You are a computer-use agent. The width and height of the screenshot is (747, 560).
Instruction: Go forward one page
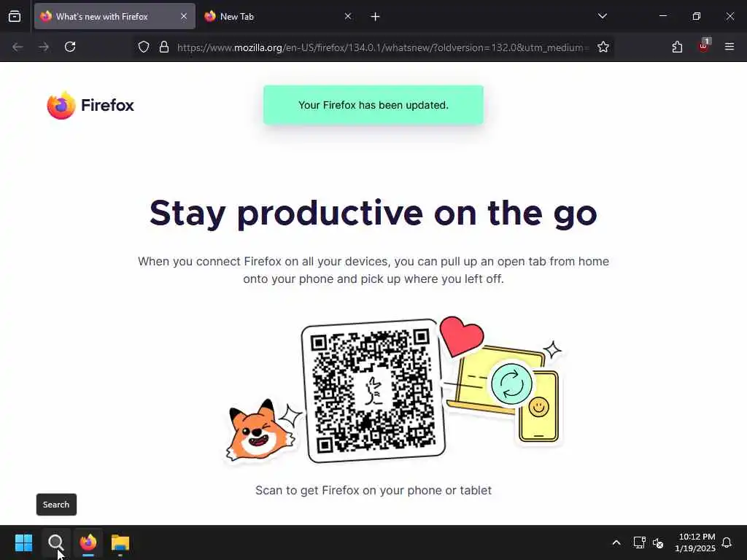(44, 47)
